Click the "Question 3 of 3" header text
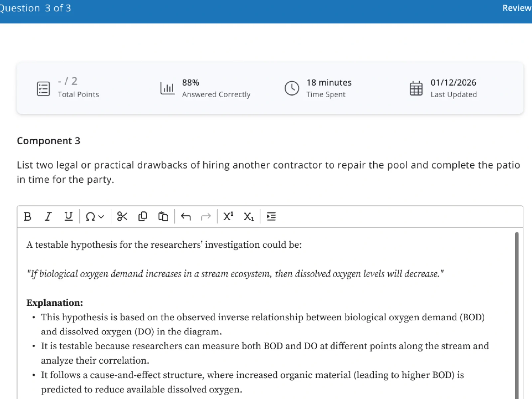Viewport: 532px width, 399px height. (x=35, y=8)
